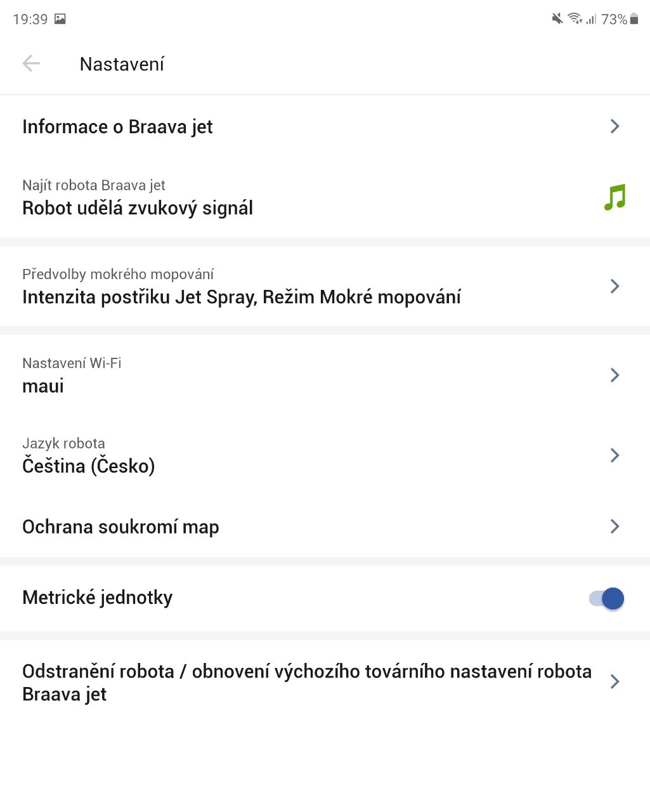Image resolution: width=650 pixels, height=812 pixels.
Task: Tap the image notification icon beside clock
Action: pyautogui.click(x=60, y=19)
